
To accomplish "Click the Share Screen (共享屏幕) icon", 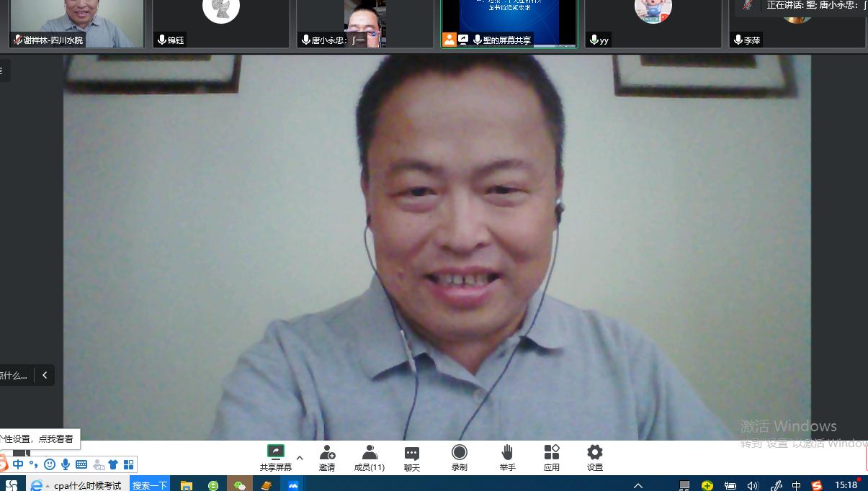I will click(x=275, y=452).
